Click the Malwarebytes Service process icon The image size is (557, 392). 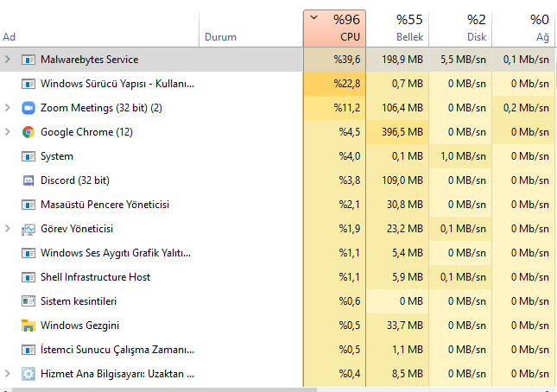coord(28,60)
